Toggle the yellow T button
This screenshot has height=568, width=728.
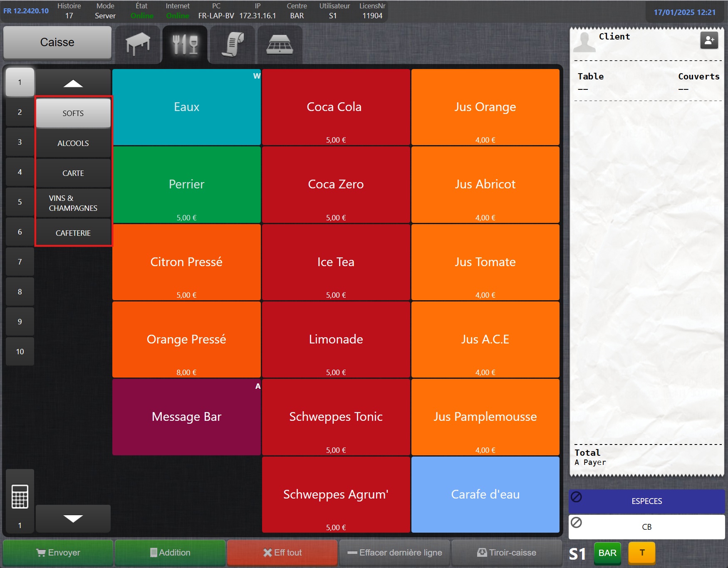641,553
